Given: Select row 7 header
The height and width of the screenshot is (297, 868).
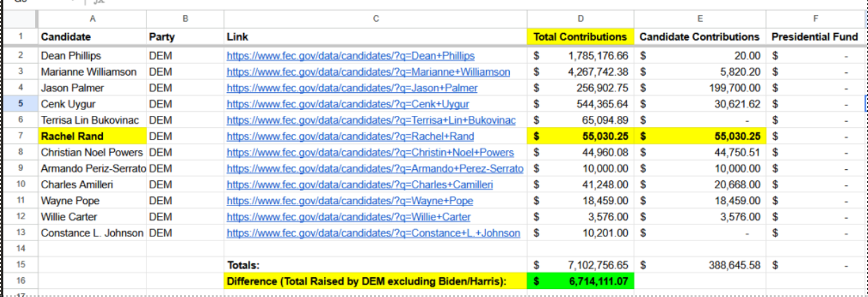Looking at the screenshot, I should 20,136.
